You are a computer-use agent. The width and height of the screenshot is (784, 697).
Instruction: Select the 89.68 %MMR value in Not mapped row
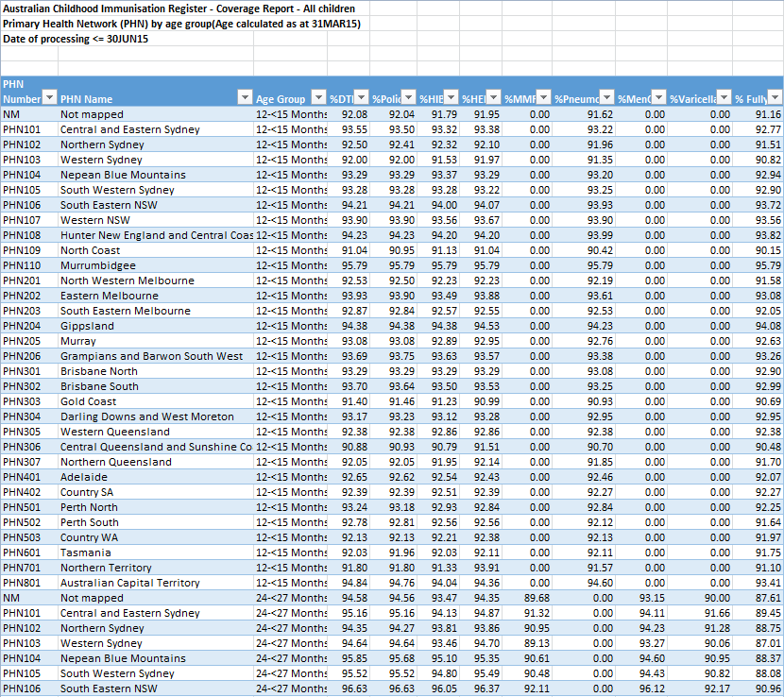[527, 598]
